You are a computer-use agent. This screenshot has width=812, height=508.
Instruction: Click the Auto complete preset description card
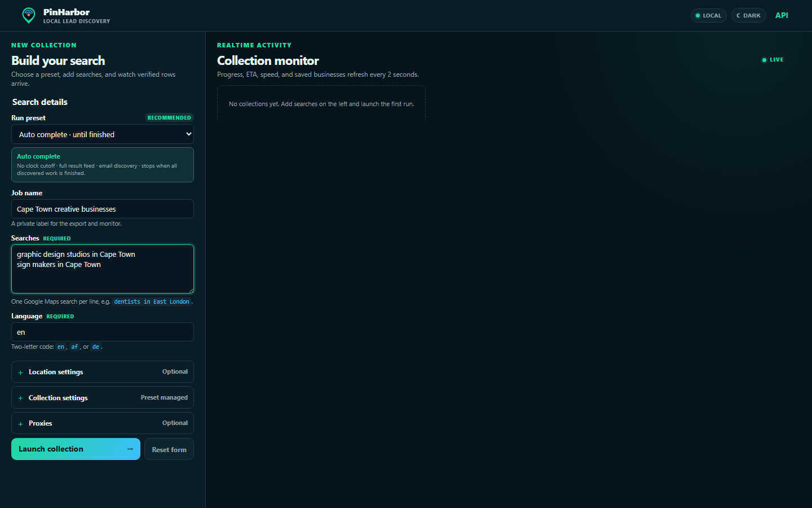point(103,165)
